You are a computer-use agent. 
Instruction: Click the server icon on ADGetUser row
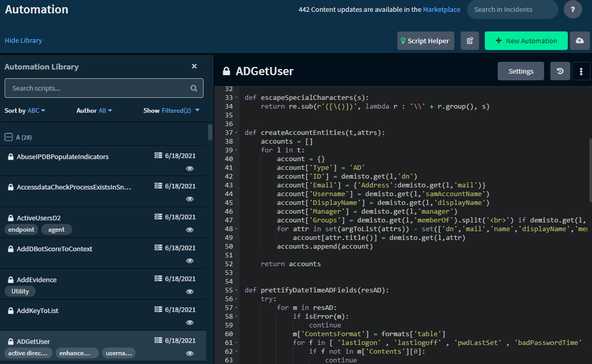coord(158,340)
